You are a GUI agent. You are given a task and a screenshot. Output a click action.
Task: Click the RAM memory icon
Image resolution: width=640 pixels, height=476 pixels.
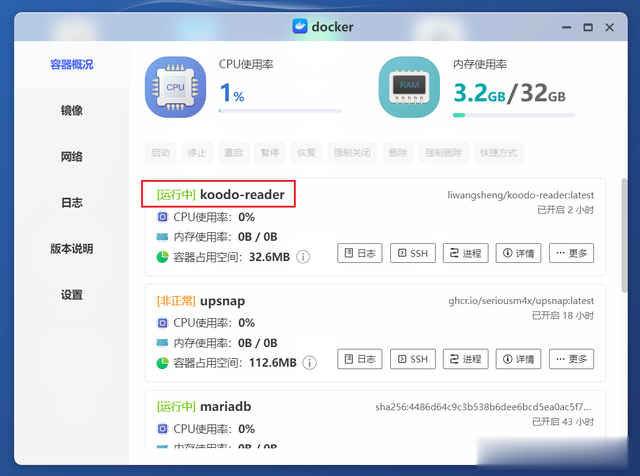[x=409, y=87]
